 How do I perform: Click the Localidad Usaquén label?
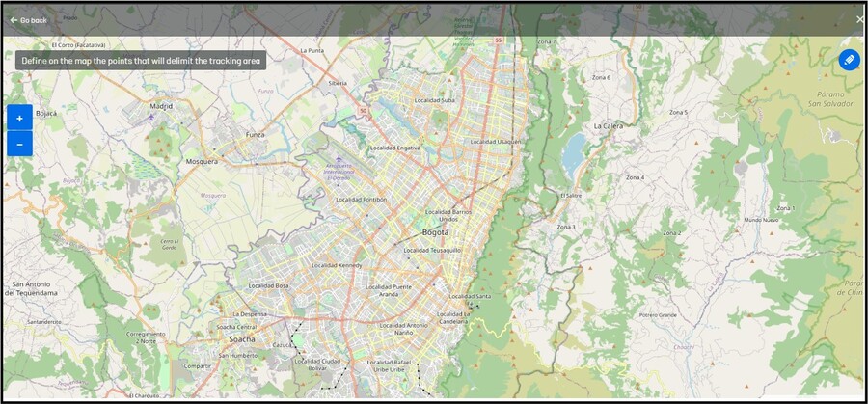click(x=496, y=141)
